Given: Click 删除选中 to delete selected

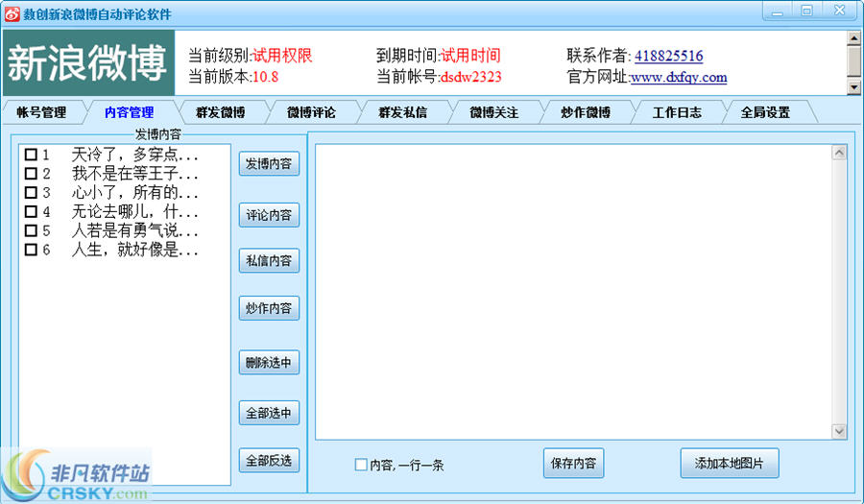Looking at the screenshot, I should click(x=269, y=363).
